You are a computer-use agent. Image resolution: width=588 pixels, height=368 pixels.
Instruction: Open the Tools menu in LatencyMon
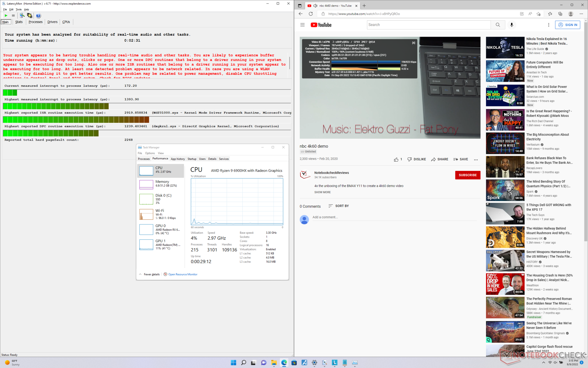(18, 10)
